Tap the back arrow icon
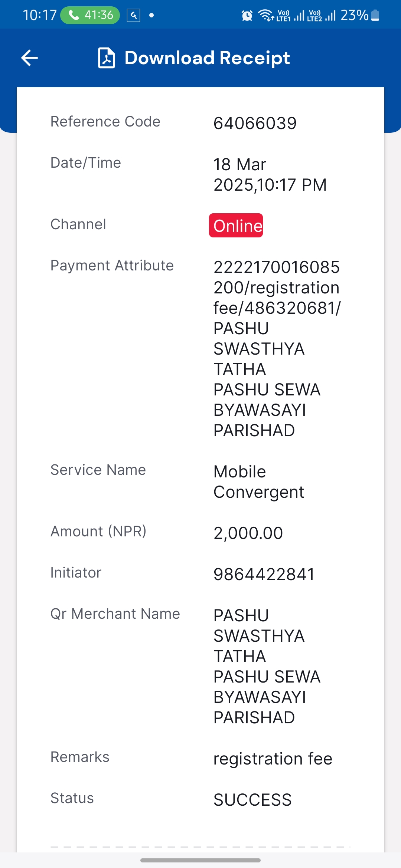The image size is (401, 868). (x=30, y=58)
